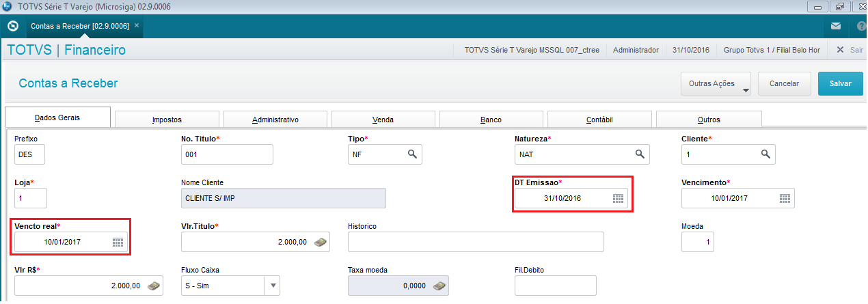The image size is (868, 304).
Task: Focus the Moeda field
Action: [698, 242]
